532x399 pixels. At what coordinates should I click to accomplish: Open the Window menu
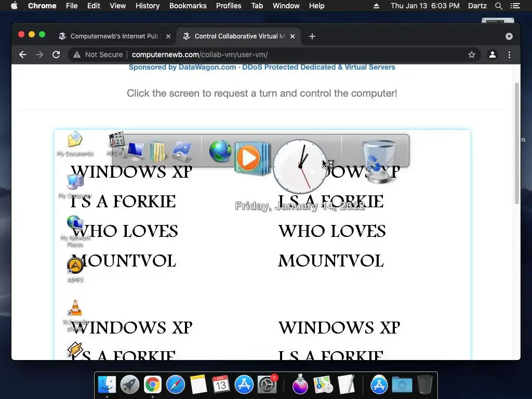tap(286, 6)
